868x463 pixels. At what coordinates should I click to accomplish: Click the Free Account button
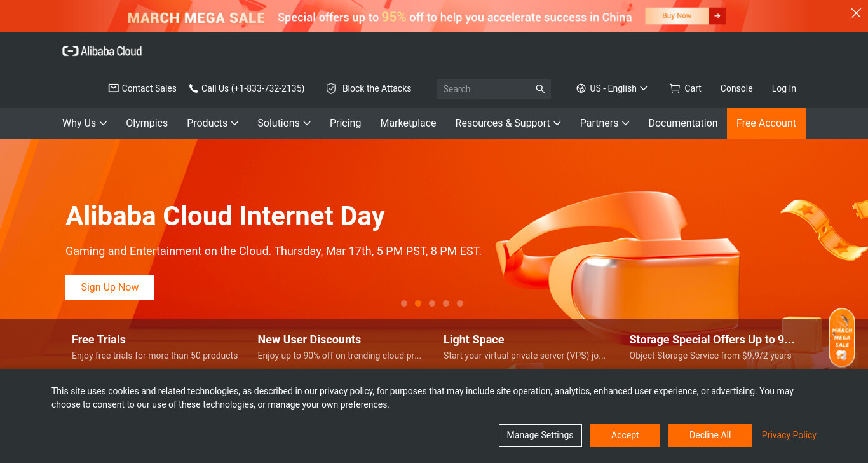pyautogui.click(x=766, y=123)
